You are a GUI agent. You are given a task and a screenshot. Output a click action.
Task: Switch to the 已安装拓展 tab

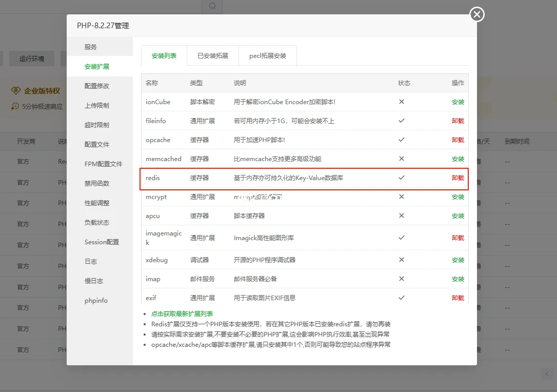[x=212, y=56]
